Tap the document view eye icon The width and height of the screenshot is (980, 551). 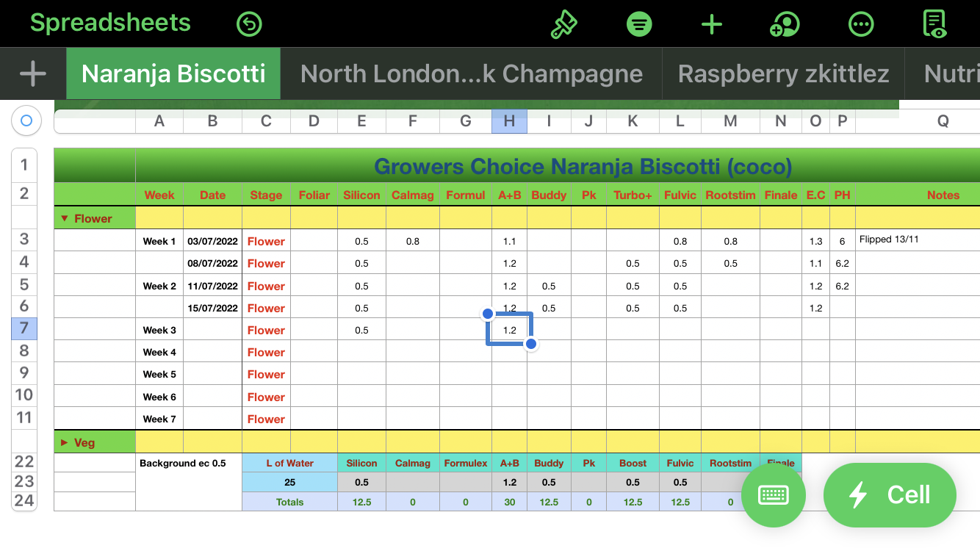934,24
